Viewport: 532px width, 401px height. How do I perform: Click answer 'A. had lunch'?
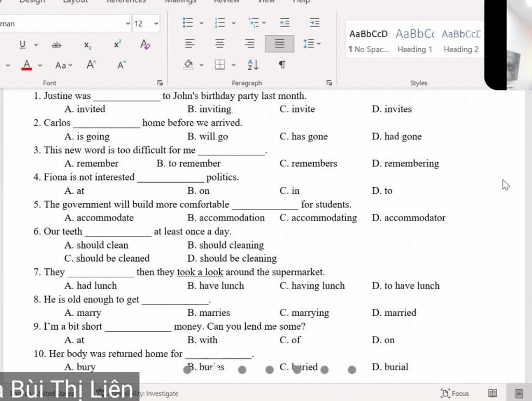coord(90,286)
